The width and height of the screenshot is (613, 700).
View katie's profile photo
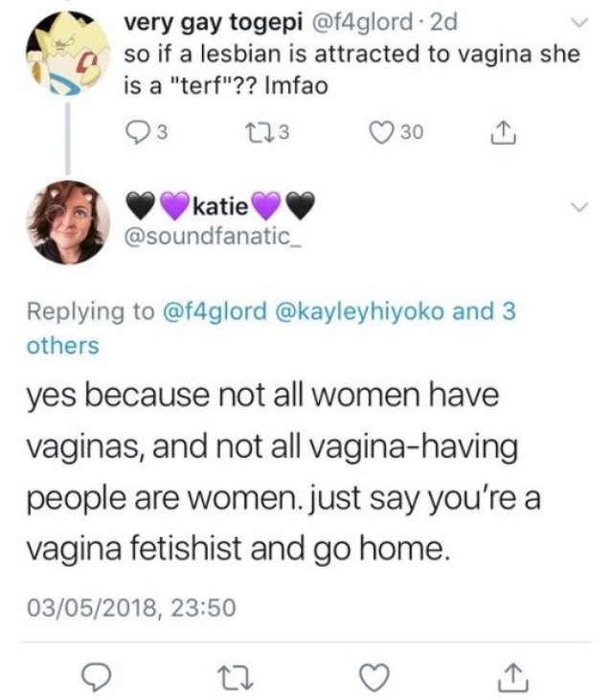65,221
